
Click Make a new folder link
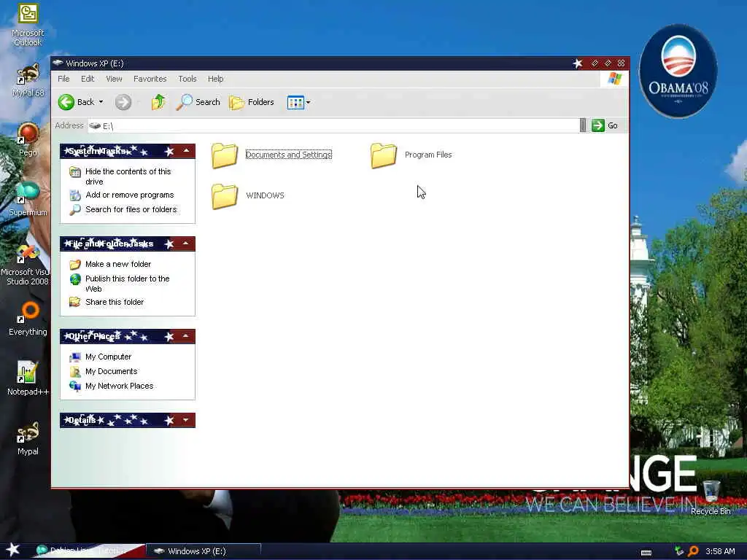coord(118,264)
